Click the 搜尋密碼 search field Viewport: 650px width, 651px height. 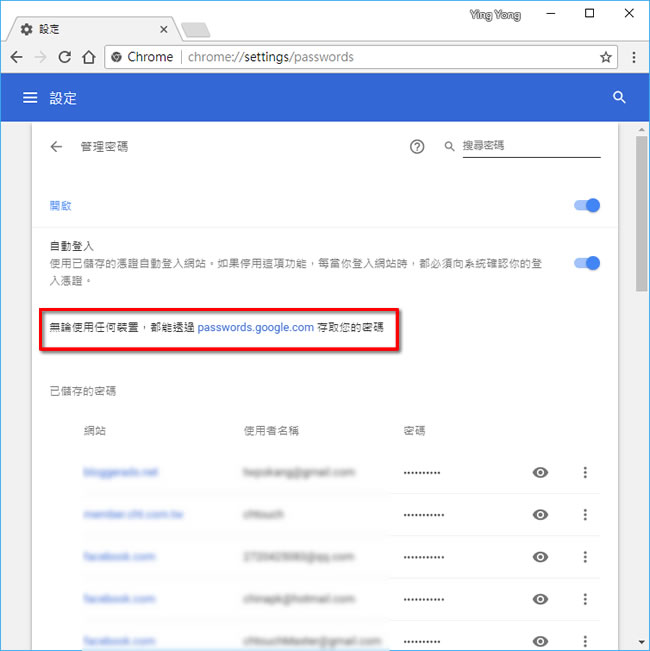pos(531,147)
